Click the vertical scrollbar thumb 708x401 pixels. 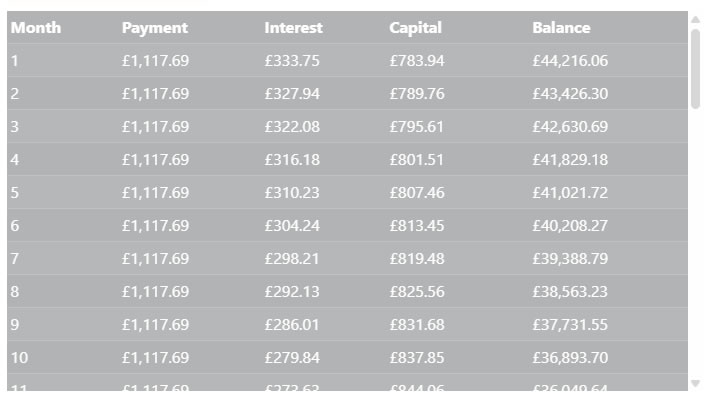point(695,68)
